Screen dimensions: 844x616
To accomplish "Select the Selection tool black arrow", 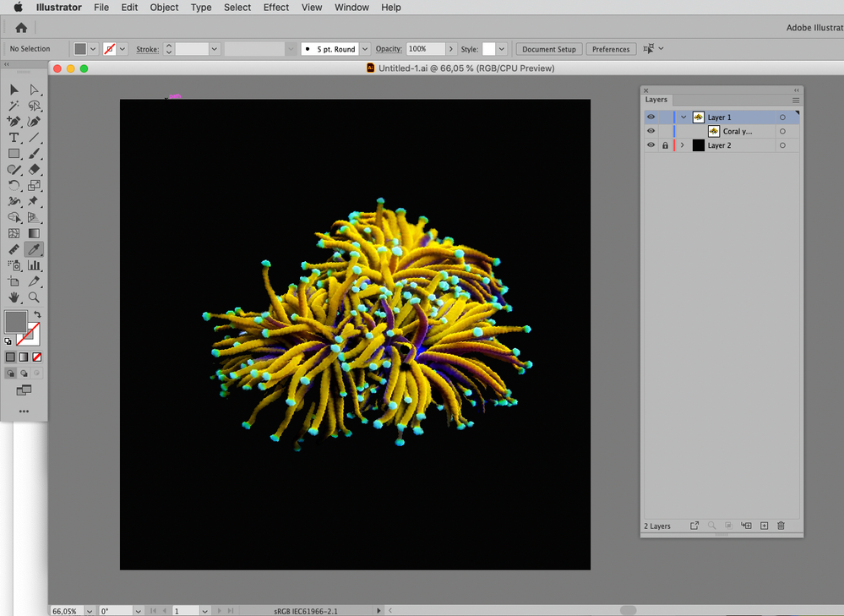I will click(x=14, y=90).
